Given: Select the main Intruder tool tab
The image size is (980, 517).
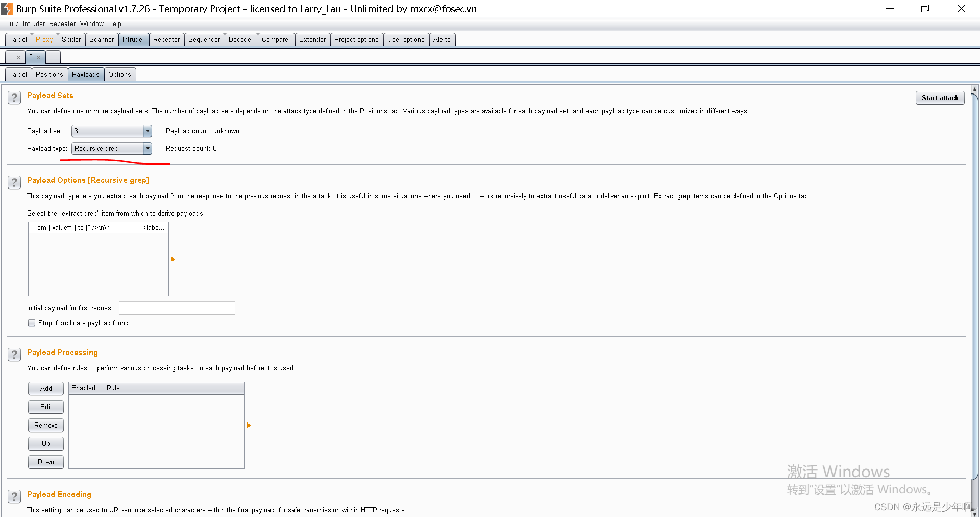Looking at the screenshot, I should click(x=134, y=40).
